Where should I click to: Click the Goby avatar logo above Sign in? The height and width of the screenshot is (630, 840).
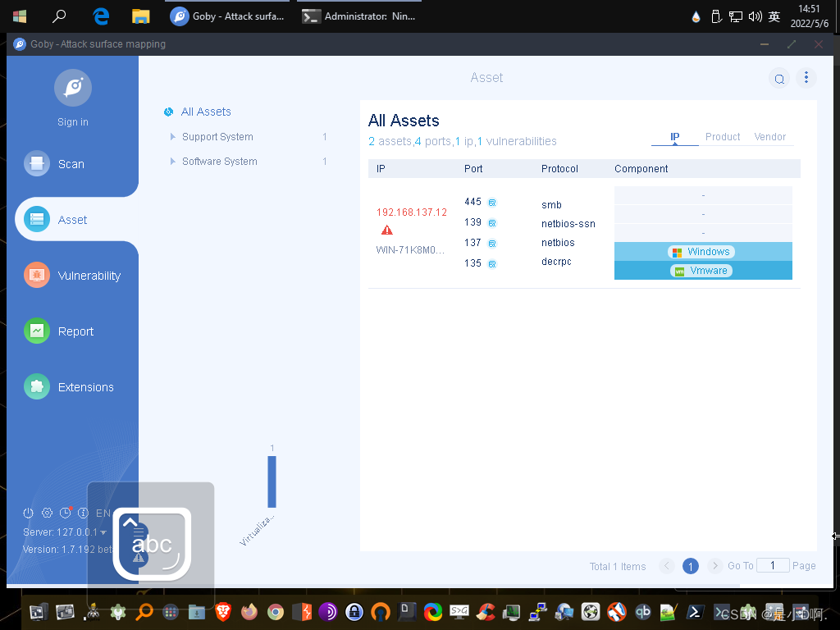tap(73, 87)
